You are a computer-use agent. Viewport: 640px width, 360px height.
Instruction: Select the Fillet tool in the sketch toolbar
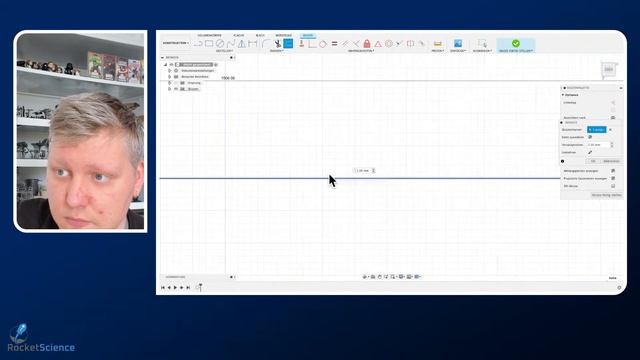click(x=265, y=43)
